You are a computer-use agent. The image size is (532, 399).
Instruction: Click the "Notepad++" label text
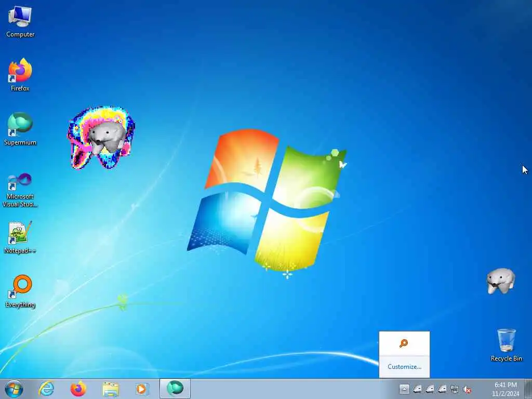click(x=20, y=251)
